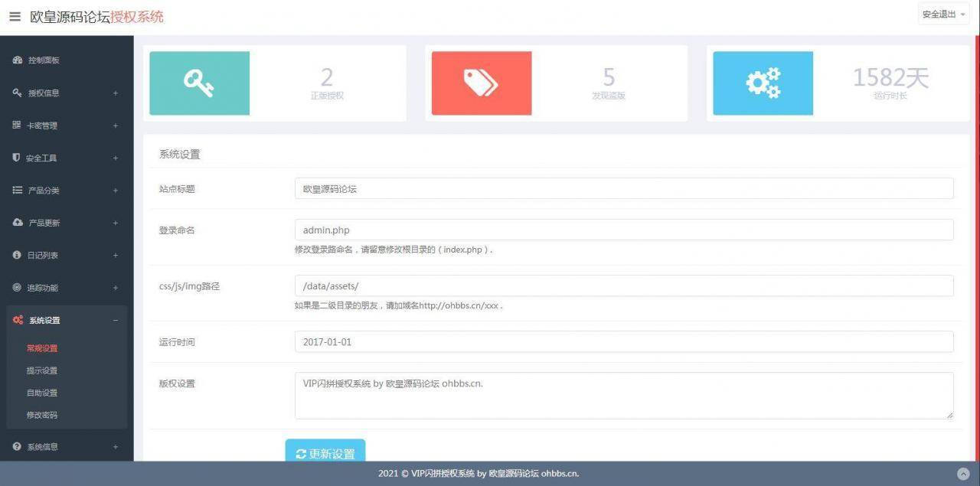Expand the 产品分类 plus sign
Image resolution: width=980 pixels, height=486 pixels.
click(x=116, y=191)
